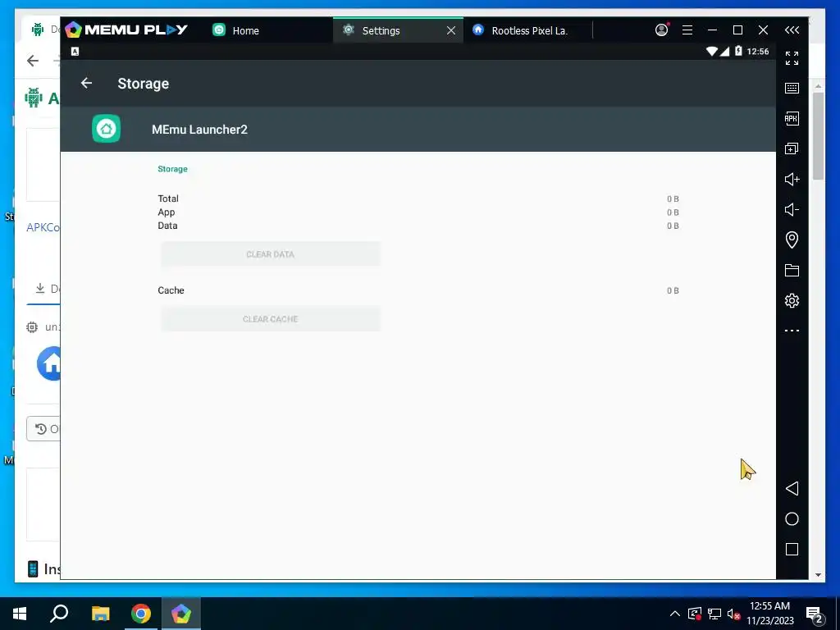Open Windows taskbar search

pos(59,614)
